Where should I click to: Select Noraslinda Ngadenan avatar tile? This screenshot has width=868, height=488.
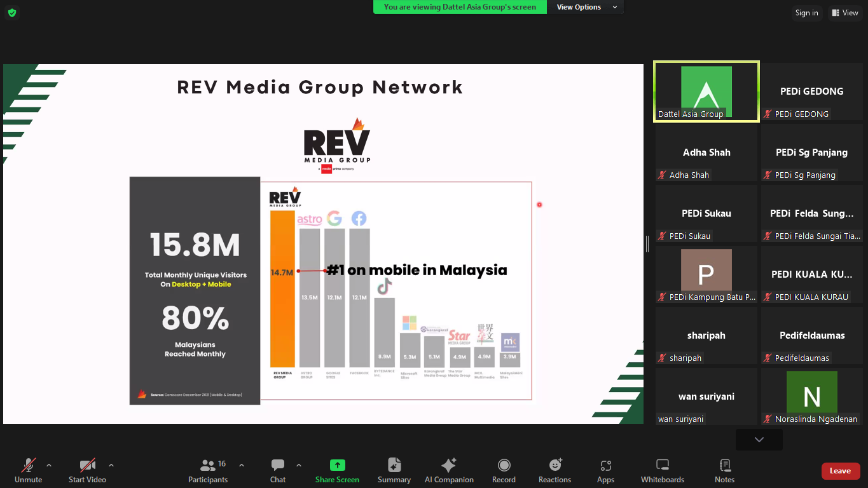(x=812, y=396)
